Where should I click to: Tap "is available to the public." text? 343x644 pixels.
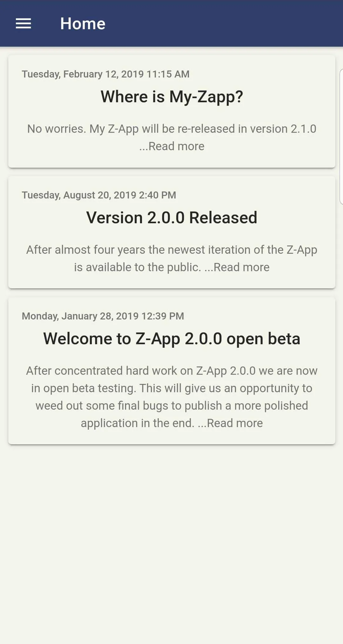(x=137, y=267)
